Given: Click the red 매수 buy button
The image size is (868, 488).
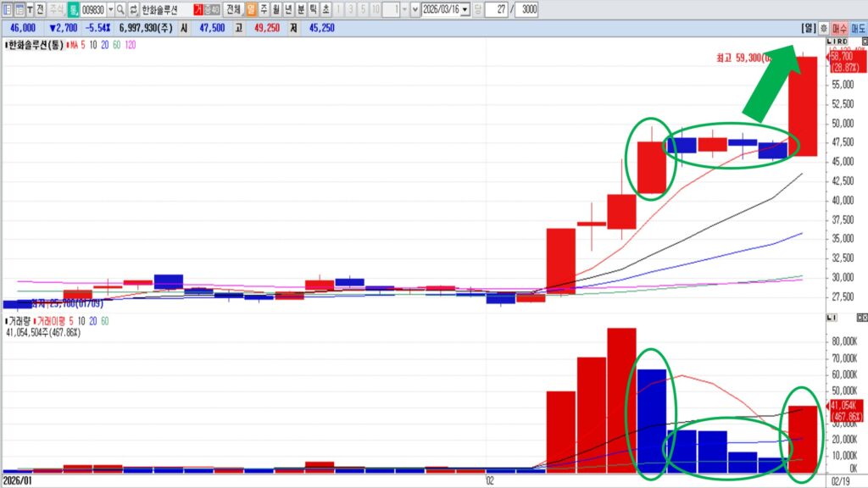Looking at the screenshot, I should pyautogui.click(x=840, y=28).
